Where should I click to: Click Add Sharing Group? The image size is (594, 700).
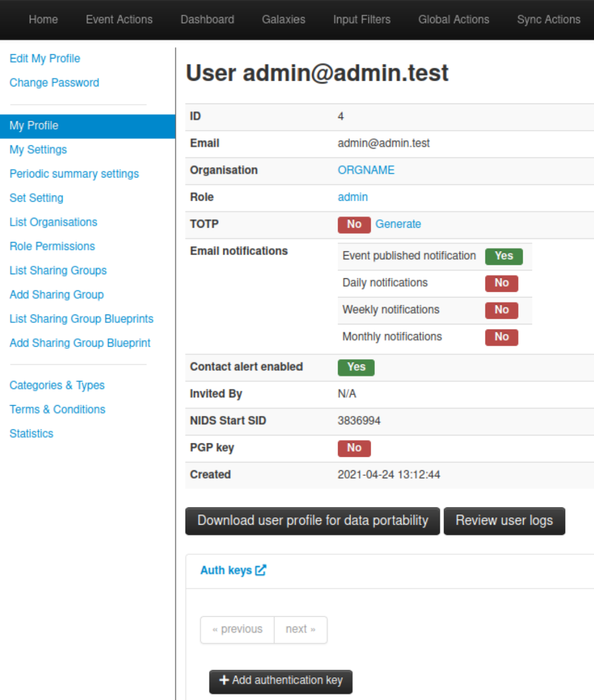tap(57, 295)
